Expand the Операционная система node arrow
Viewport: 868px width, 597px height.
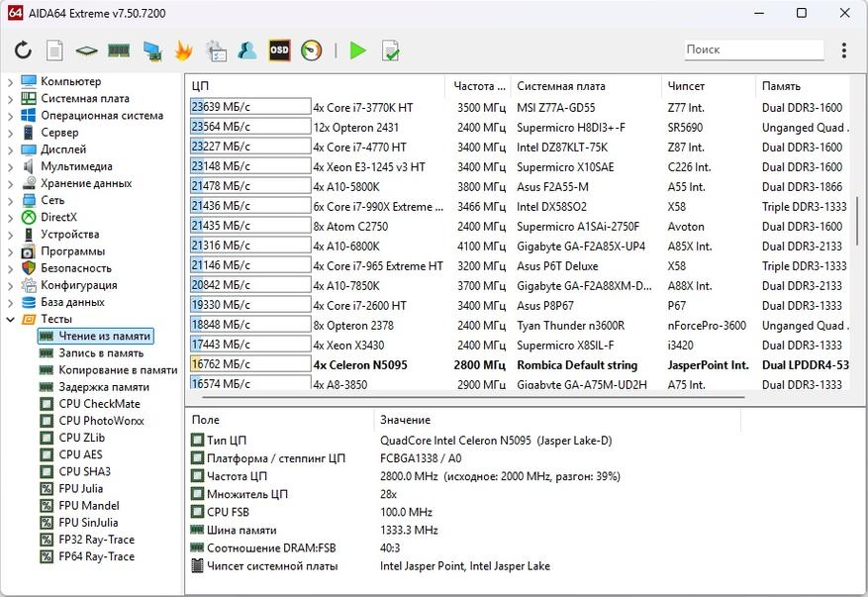click(10, 116)
